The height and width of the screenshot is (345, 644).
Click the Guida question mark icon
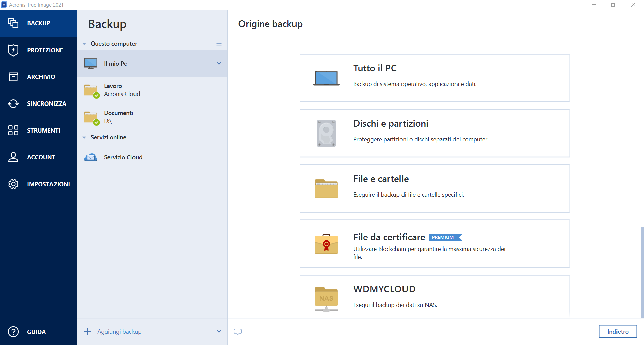coord(13,332)
